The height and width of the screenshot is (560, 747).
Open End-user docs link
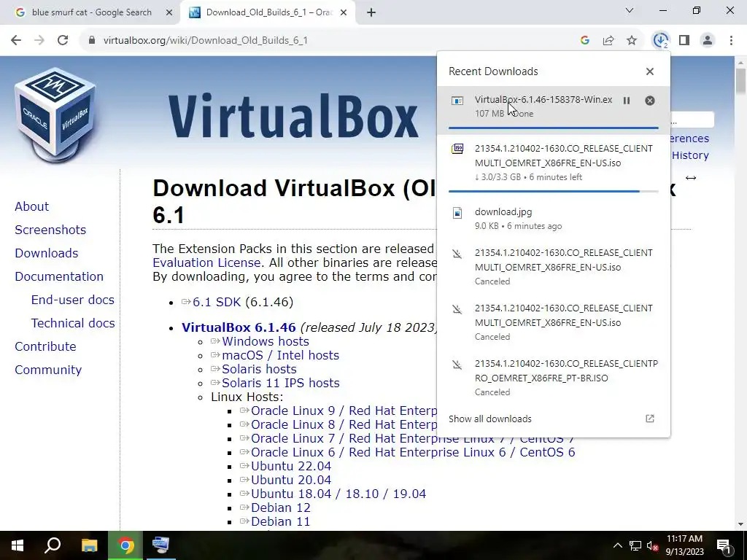tap(72, 300)
